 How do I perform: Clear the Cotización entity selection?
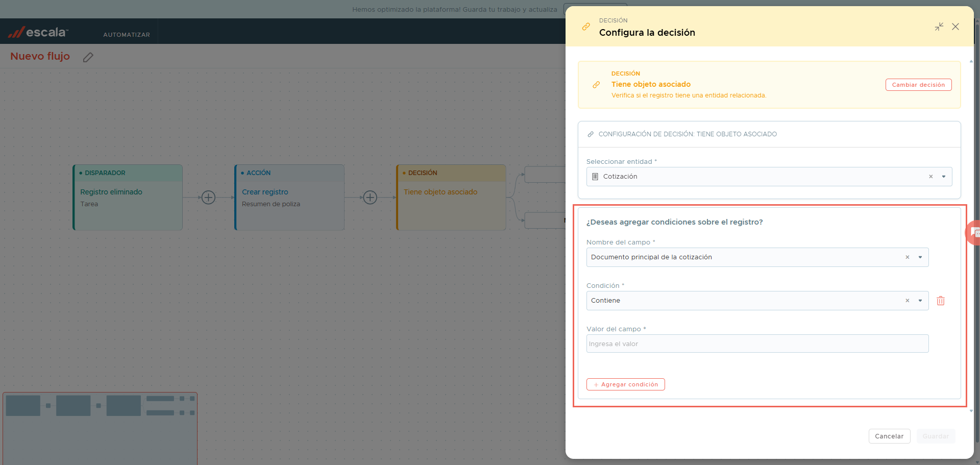click(x=931, y=177)
